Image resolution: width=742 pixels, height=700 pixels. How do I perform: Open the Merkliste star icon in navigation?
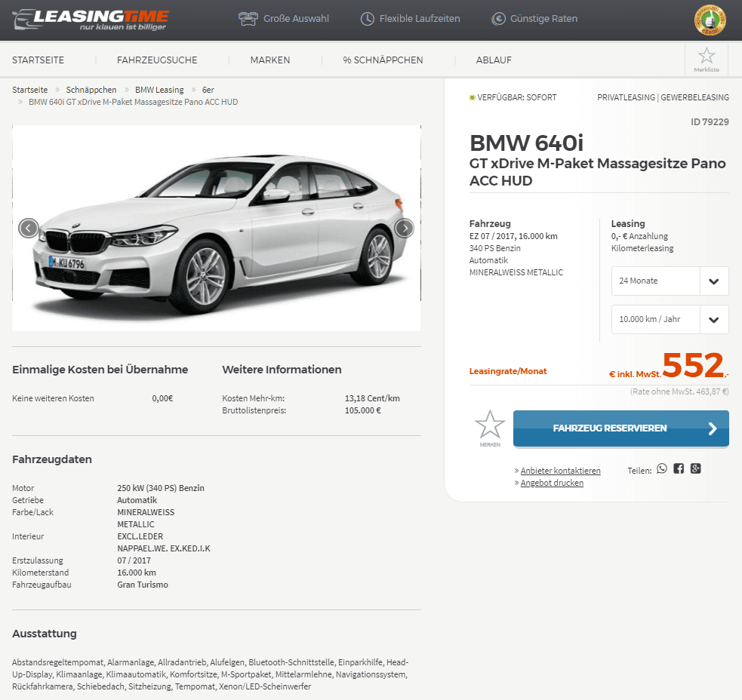(706, 60)
